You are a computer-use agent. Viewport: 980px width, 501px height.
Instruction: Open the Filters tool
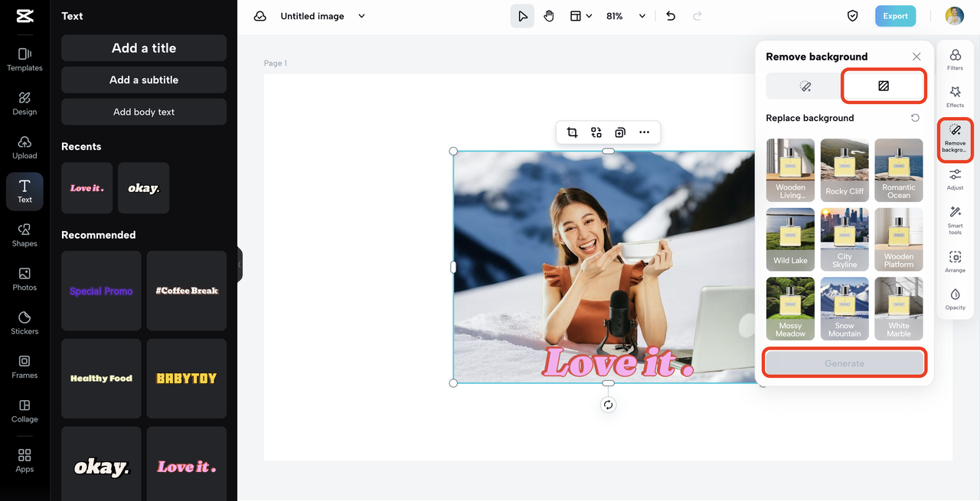[955, 59]
